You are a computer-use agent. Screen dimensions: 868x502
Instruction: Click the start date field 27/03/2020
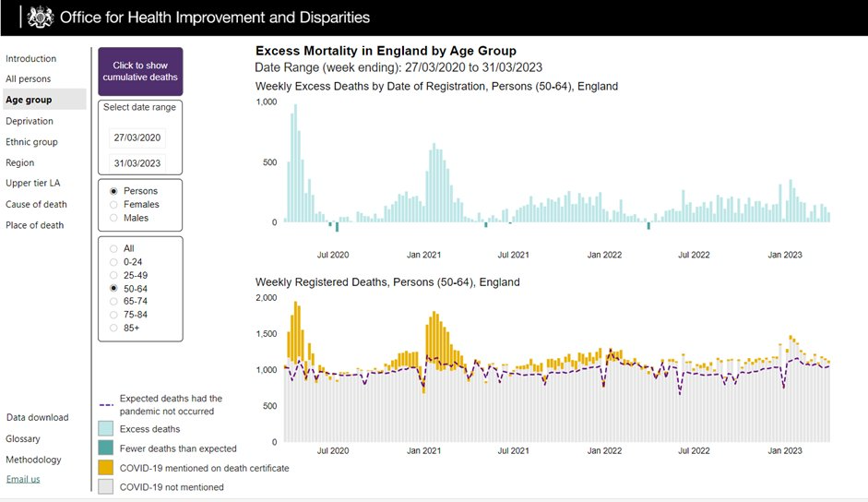pyautogui.click(x=137, y=137)
